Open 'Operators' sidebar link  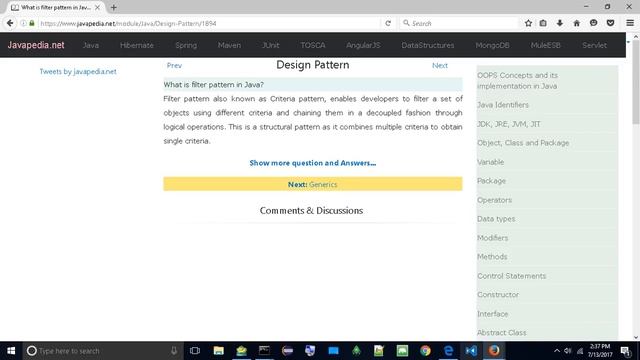click(494, 200)
